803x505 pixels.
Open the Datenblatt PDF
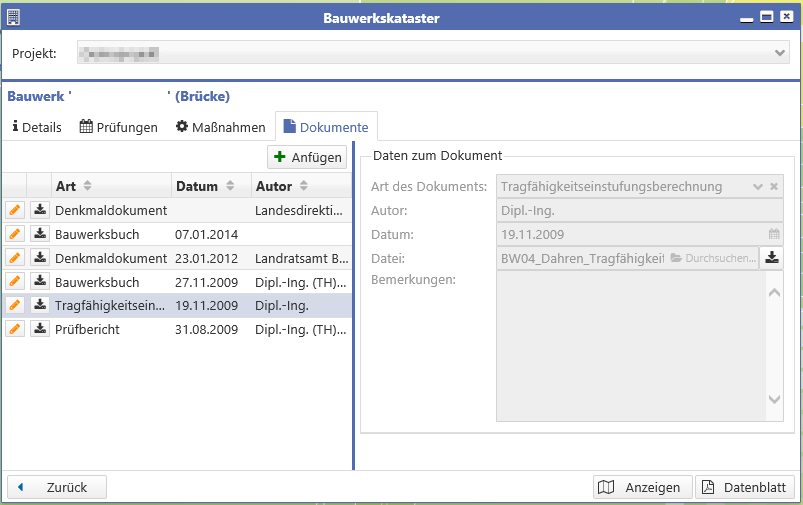click(x=745, y=487)
